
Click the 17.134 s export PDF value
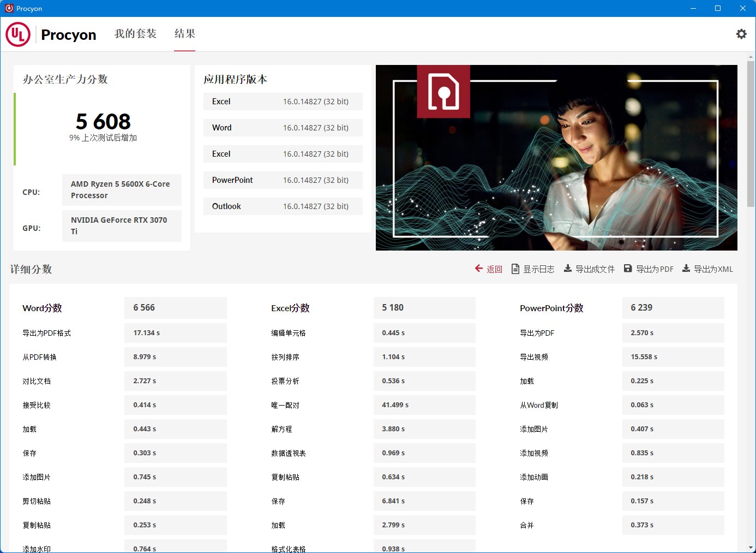[175, 333]
